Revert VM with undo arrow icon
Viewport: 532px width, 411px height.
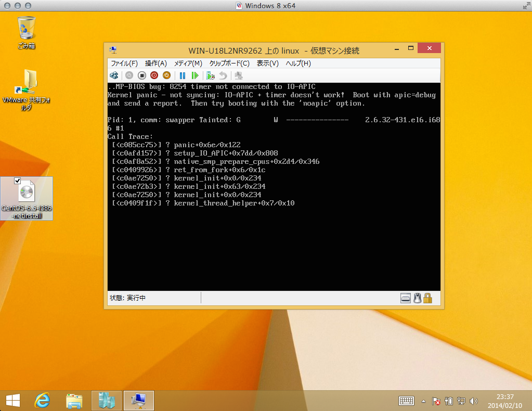[223, 75]
